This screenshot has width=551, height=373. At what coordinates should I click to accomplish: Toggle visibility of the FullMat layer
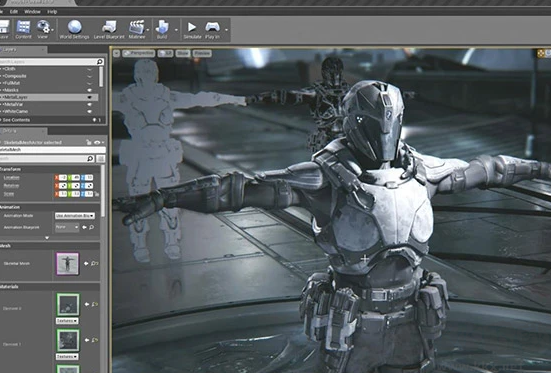(90, 83)
